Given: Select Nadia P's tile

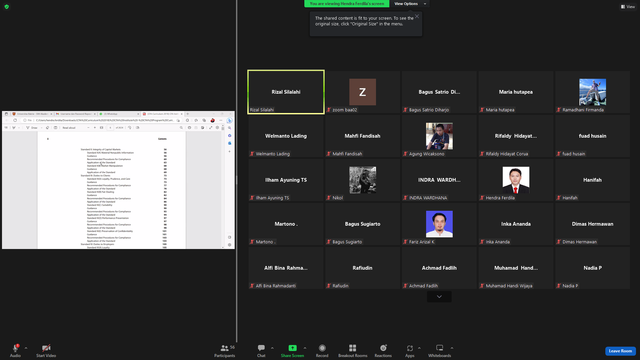Looking at the screenshot, I should coord(592,268).
